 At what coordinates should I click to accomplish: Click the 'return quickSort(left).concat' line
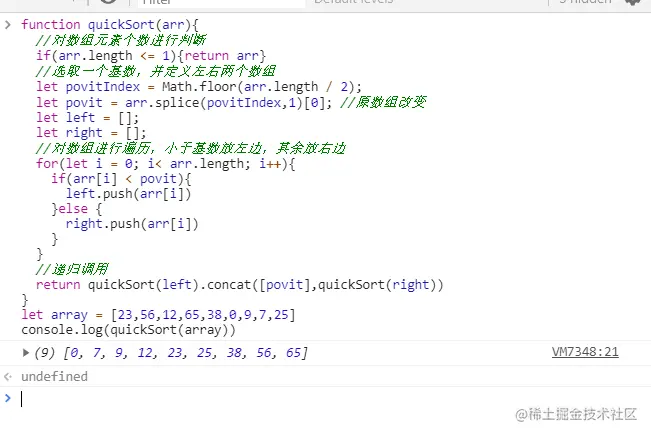tap(240, 285)
